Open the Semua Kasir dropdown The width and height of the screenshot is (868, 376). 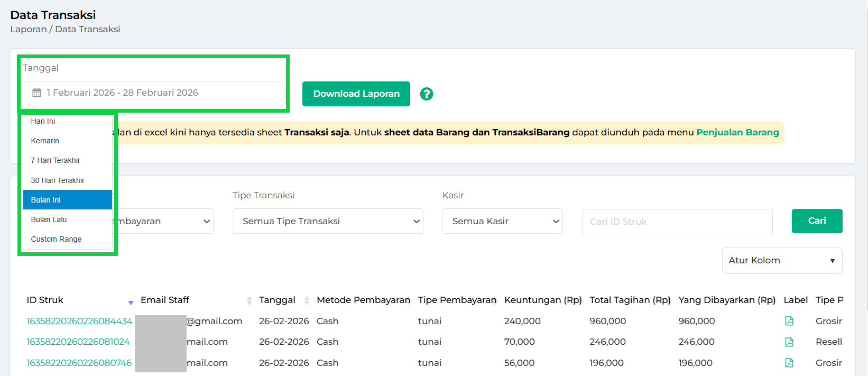click(502, 221)
